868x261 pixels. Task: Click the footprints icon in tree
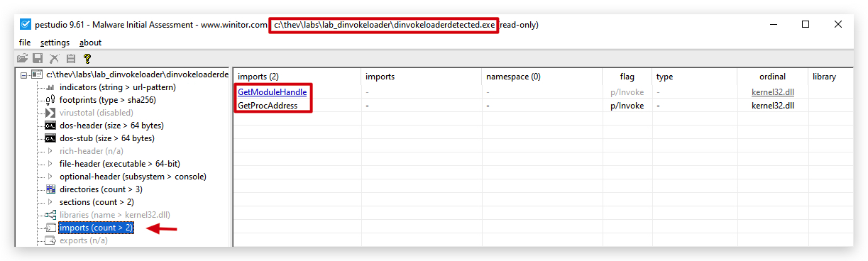(50, 100)
